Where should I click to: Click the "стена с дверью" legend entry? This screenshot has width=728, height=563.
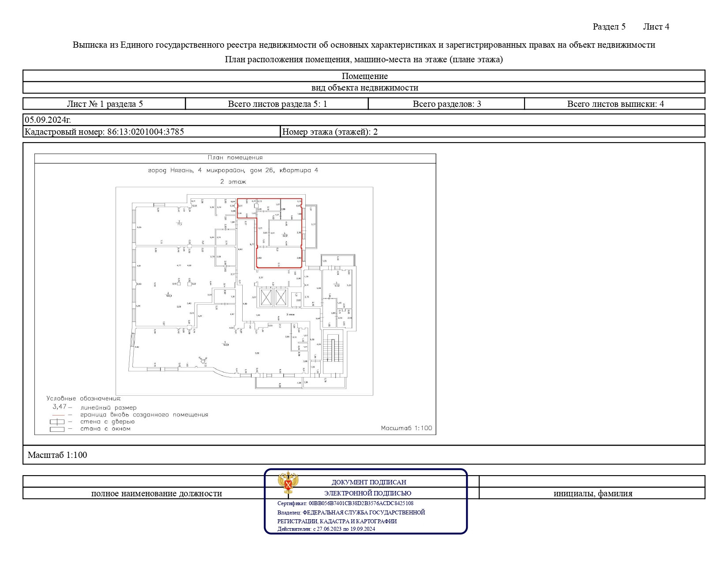coord(108,422)
